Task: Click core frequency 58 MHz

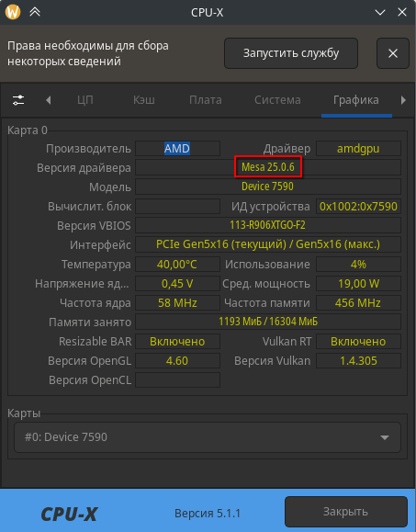Action: 177,303
